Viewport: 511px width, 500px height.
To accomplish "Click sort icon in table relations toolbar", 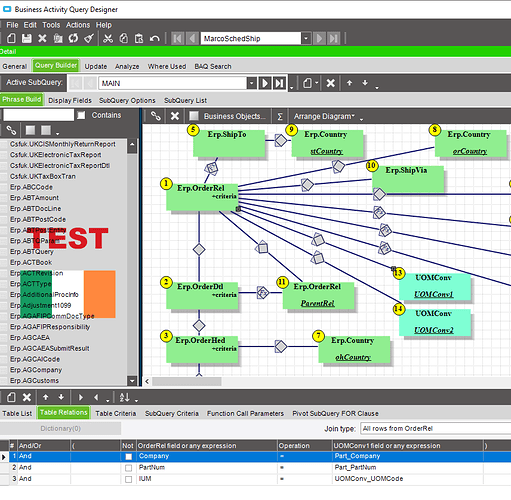I will tap(124, 397).
